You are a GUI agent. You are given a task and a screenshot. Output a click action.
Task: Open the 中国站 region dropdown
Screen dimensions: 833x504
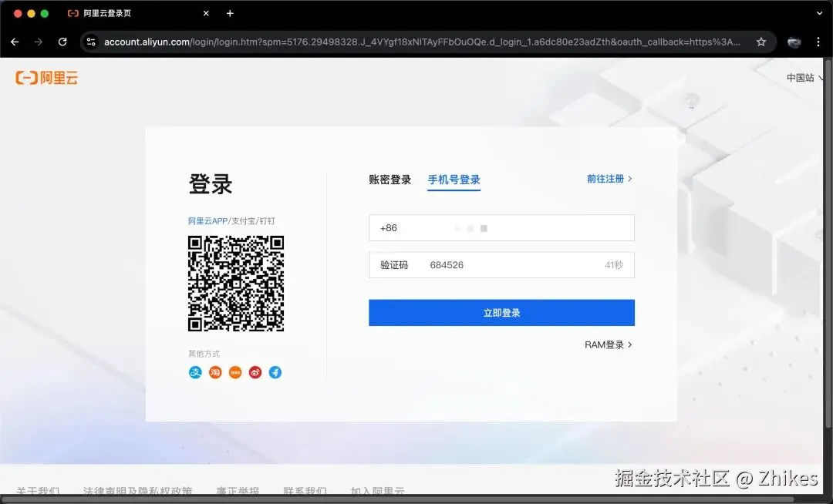click(804, 78)
